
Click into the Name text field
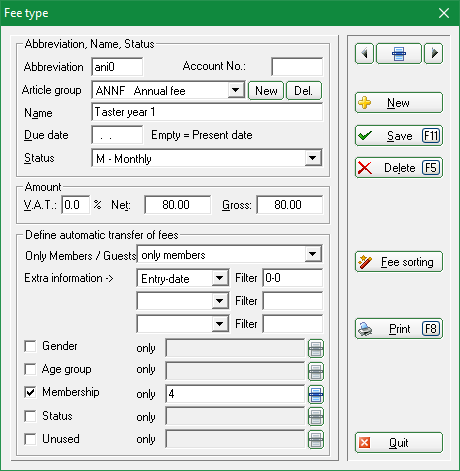[x=207, y=112]
